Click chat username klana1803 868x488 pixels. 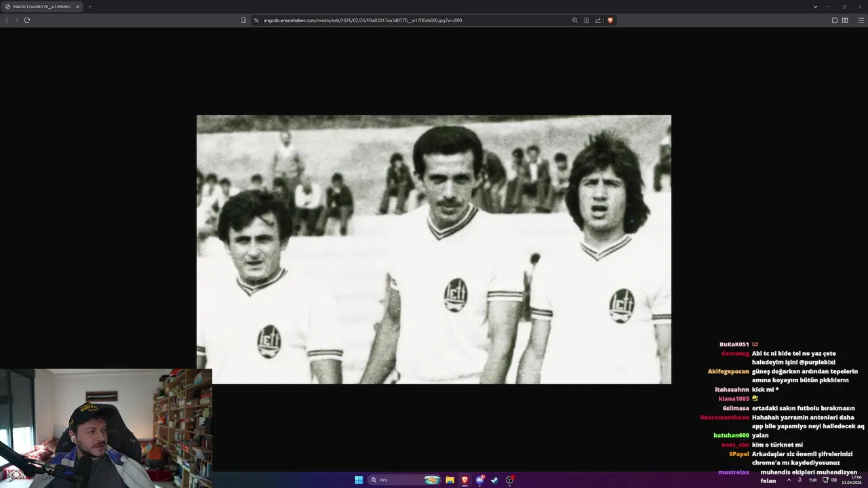pos(734,399)
